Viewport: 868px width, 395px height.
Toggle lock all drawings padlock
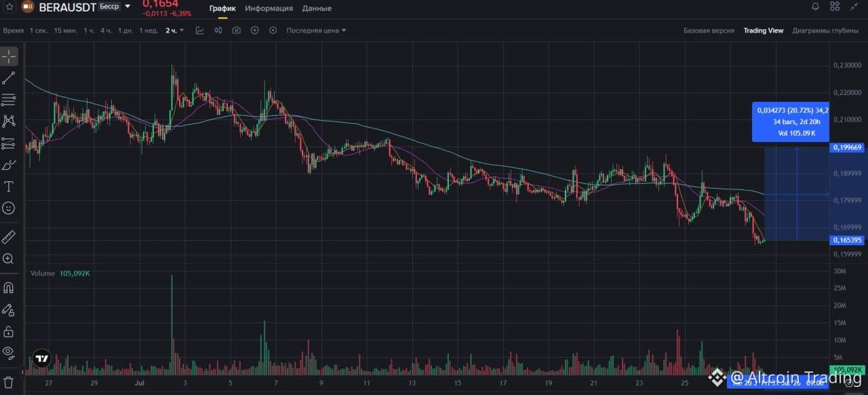(x=9, y=331)
